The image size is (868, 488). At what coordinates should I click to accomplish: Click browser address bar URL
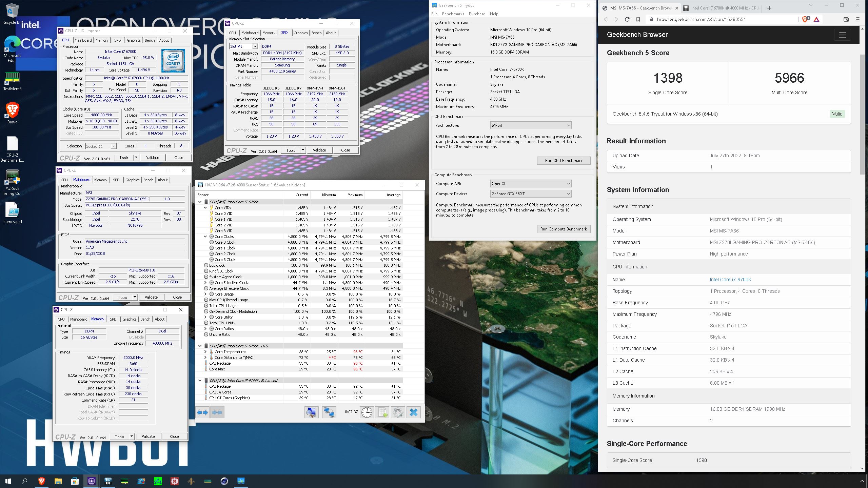[701, 19]
